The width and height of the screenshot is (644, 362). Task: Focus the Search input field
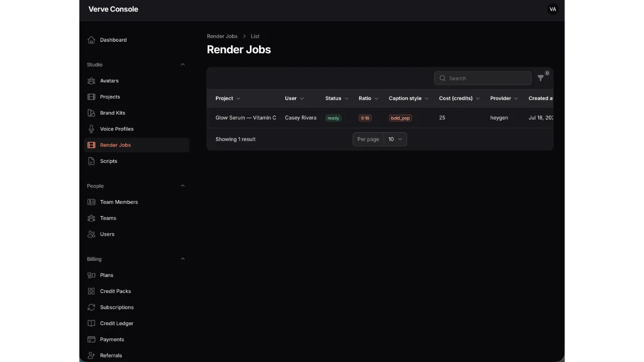(483, 78)
